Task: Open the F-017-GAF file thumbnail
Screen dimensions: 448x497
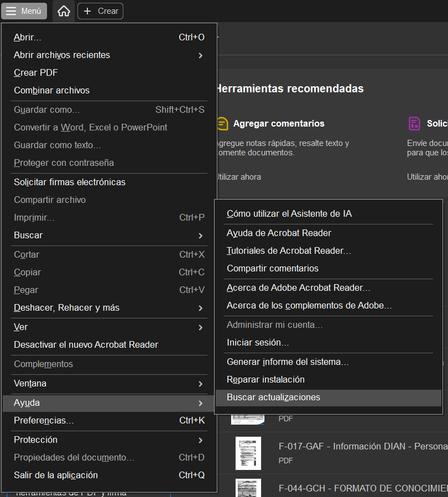Action: (x=248, y=453)
